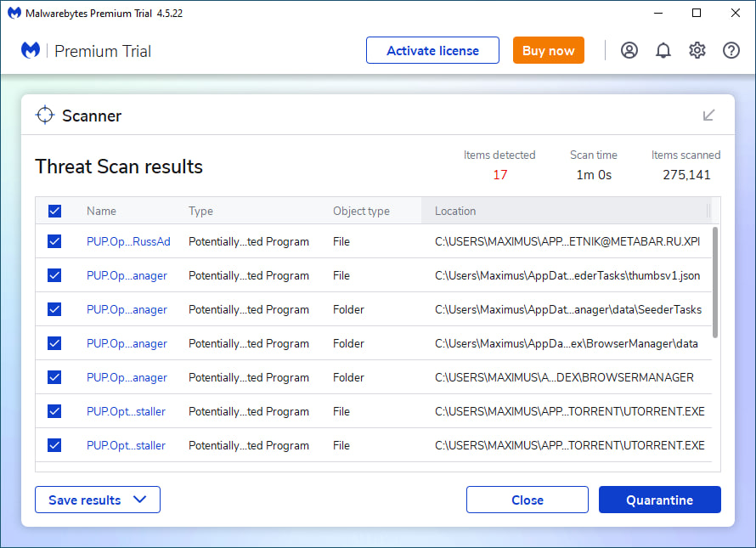Open the notifications bell
This screenshot has height=548, width=756.
coord(663,50)
